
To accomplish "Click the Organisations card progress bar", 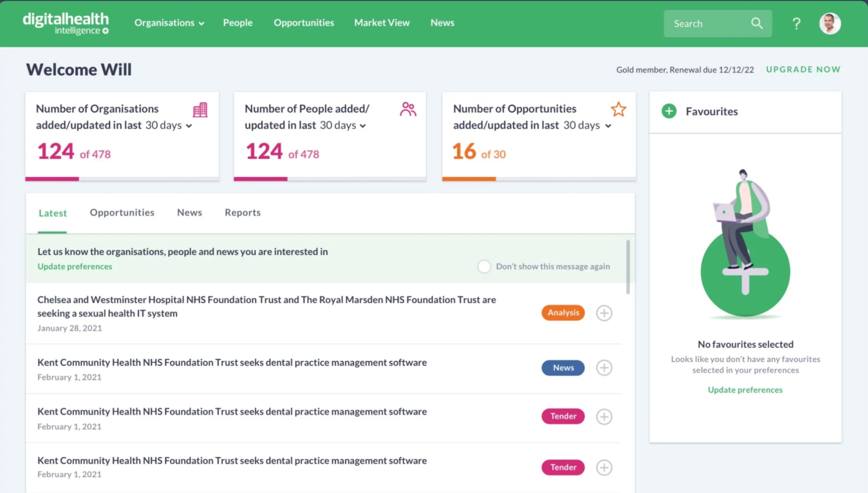I will 122,179.
